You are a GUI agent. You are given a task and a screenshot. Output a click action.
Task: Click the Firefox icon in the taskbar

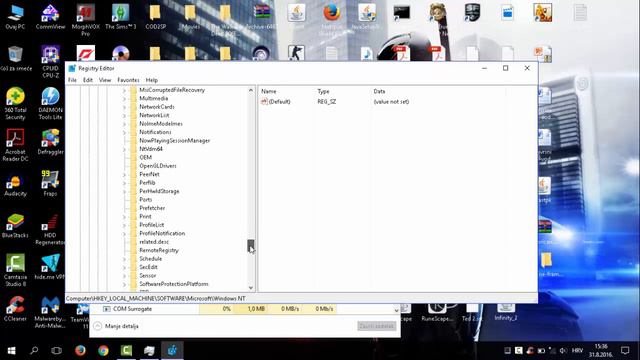tap(80, 350)
